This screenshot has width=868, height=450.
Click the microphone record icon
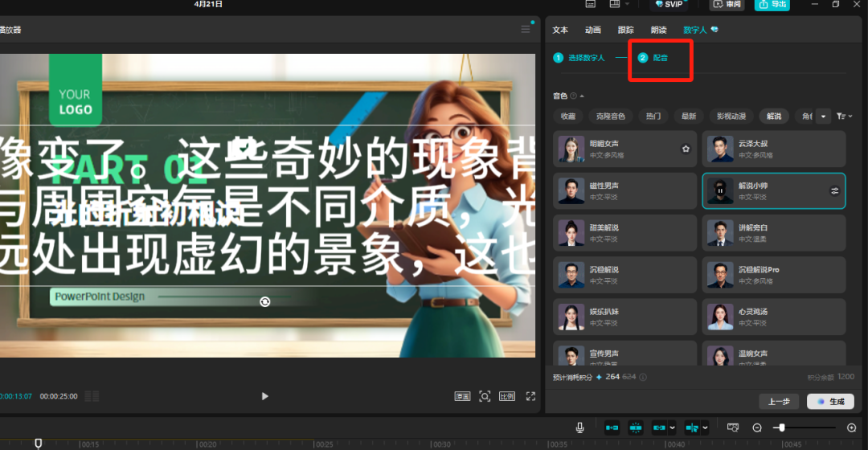pyautogui.click(x=579, y=427)
